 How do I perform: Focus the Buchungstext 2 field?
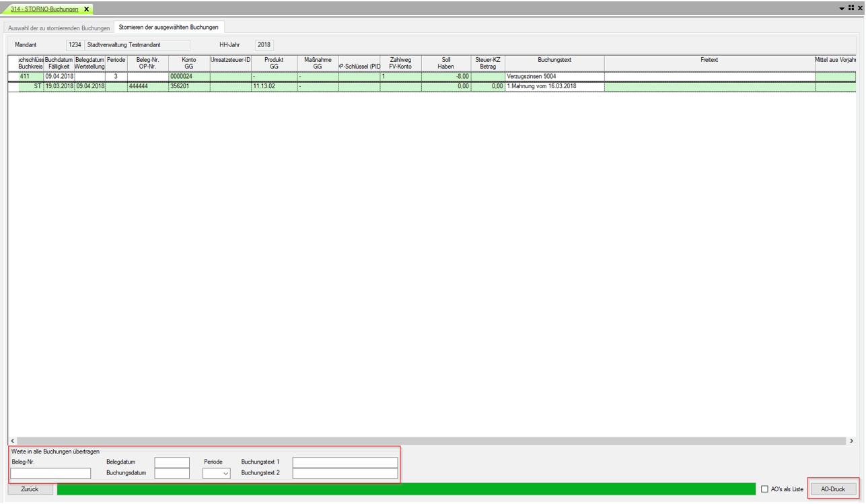tap(345, 474)
